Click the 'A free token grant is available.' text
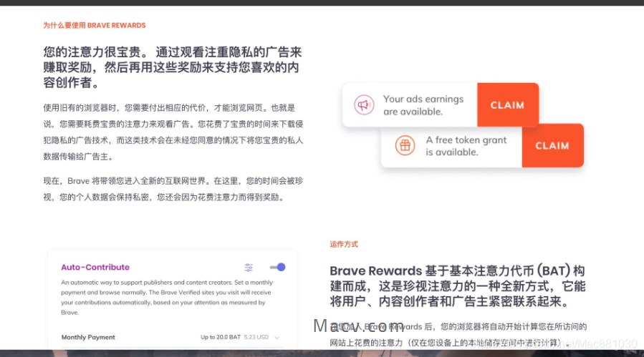The image size is (644, 357). [x=466, y=146]
